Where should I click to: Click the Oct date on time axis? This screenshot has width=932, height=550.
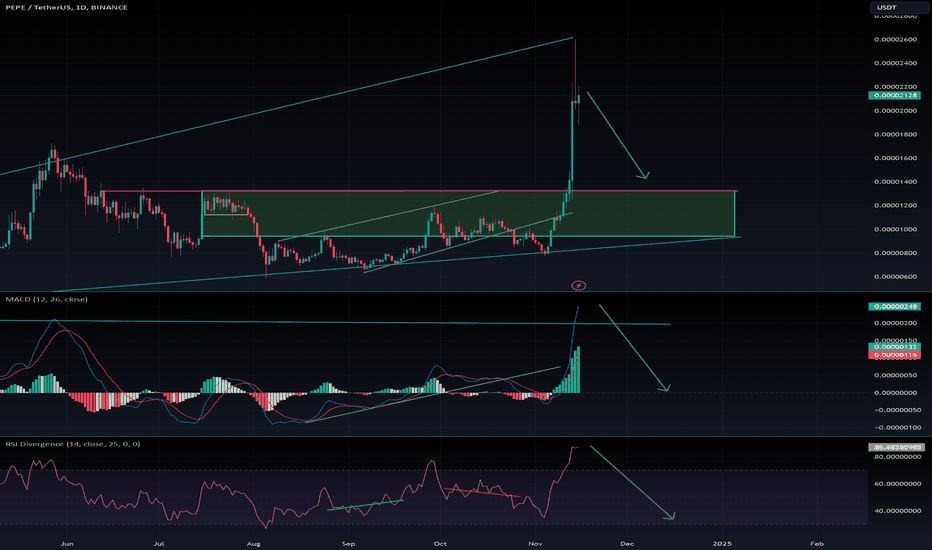(440, 543)
